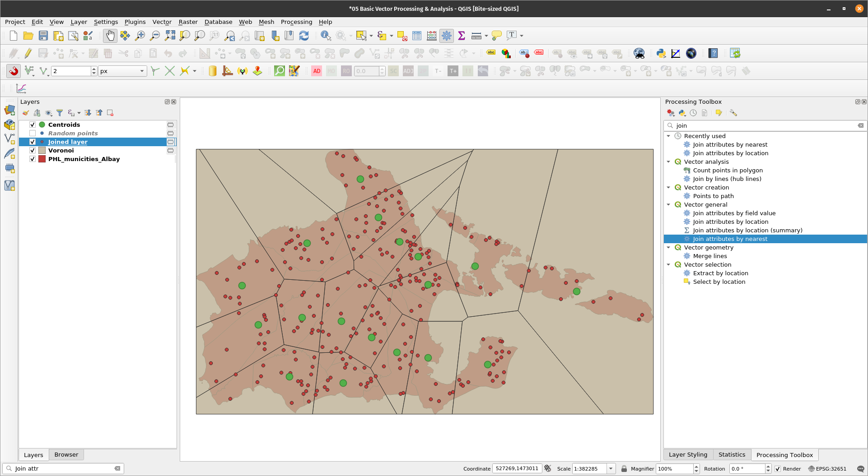Image resolution: width=868 pixels, height=476 pixels.
Task: Click the Refresh map icon
Action: coord(304,36)
